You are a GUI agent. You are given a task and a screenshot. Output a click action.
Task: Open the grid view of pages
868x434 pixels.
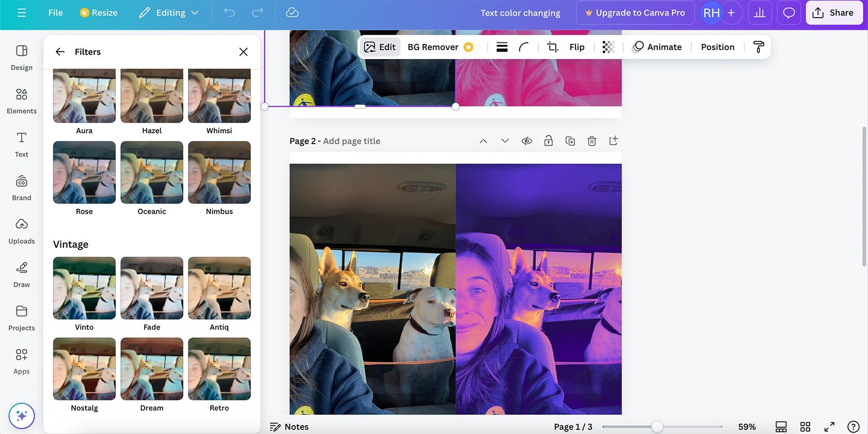pos(805,427)
